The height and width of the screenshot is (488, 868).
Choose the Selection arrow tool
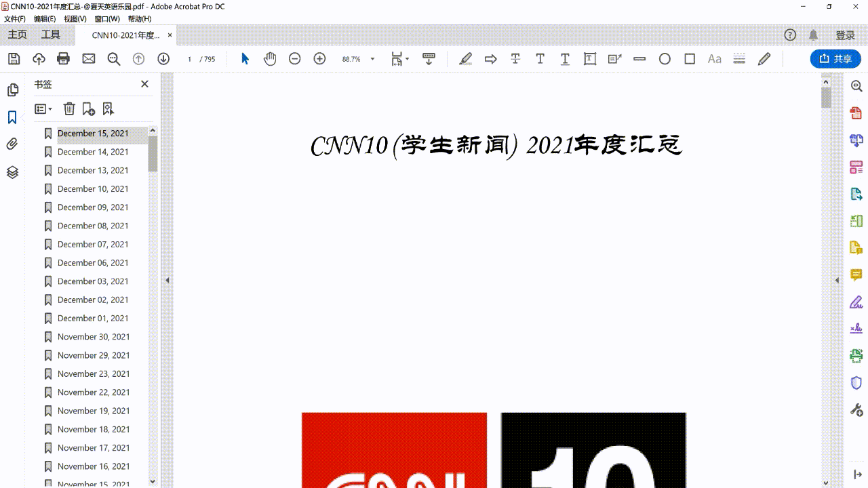coord(245,59)
